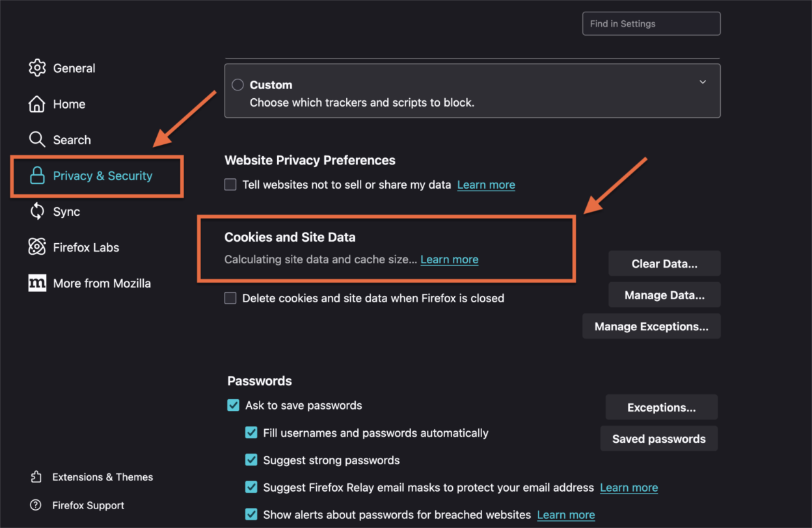The height and width of the screenshot is (528, 812).
Task: Click the "Cookies and Site Data" heading
Action: (290, 237)
